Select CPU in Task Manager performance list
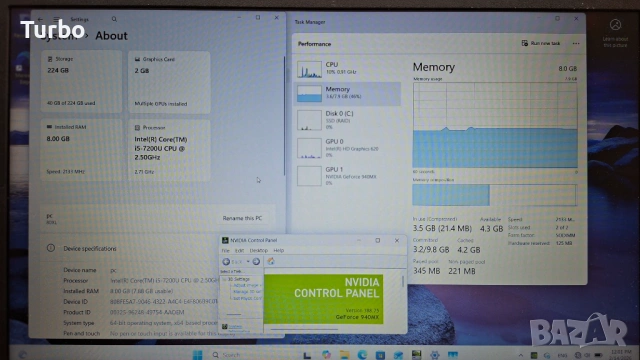640x360 pixels. click(347, 69)
